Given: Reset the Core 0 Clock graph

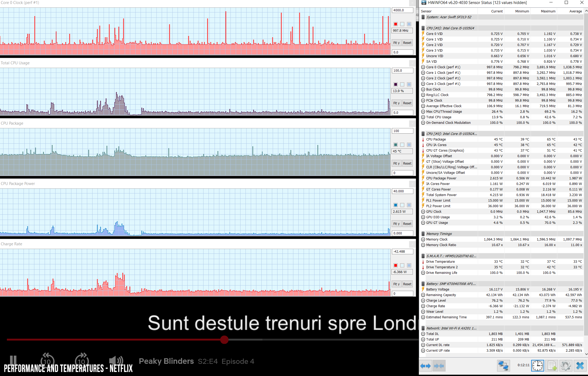Looking at the screenshot, I should [x=407, y=43].
